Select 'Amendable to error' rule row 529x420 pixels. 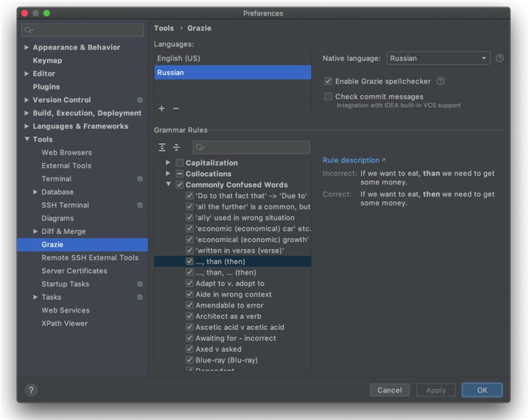(x=233, y=305)
